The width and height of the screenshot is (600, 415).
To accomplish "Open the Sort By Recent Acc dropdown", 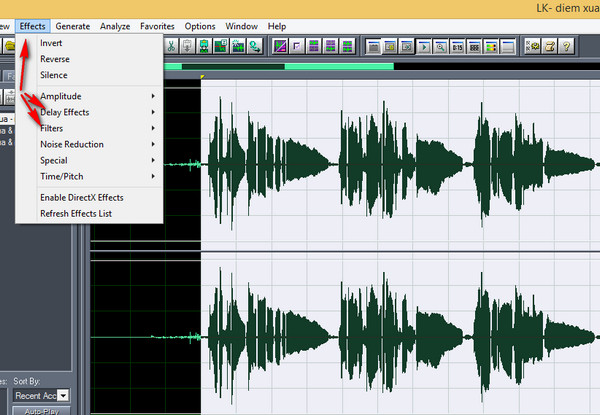I will pos(41,395).
